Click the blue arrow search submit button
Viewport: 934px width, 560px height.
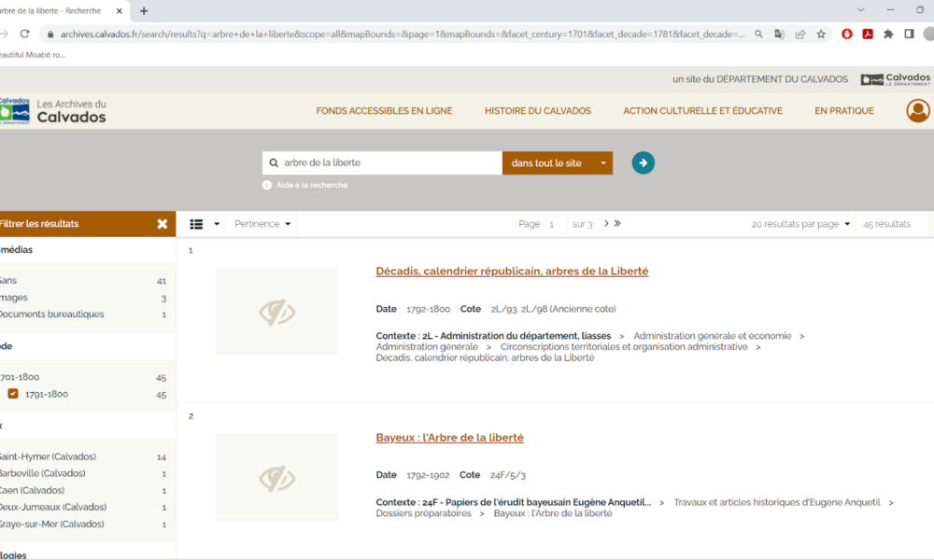(643, 162)
